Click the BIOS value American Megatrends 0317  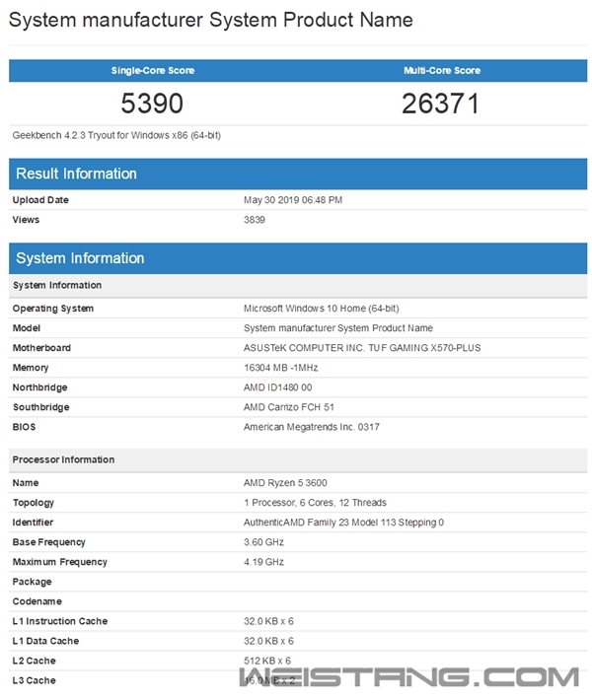click(311, 427)
